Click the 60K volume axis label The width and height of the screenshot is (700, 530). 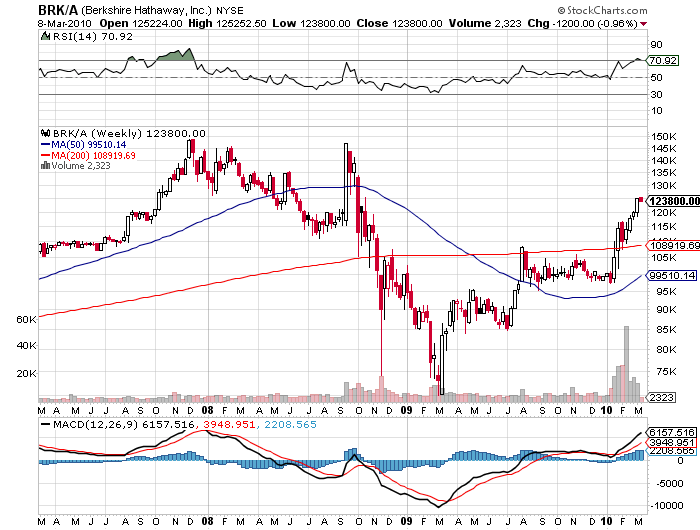[26, 320]
